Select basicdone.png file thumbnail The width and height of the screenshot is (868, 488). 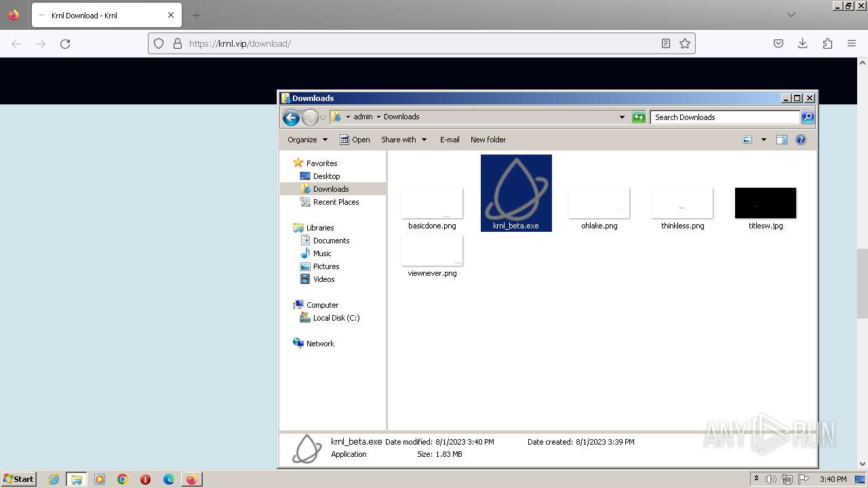[x=432, y=203]
